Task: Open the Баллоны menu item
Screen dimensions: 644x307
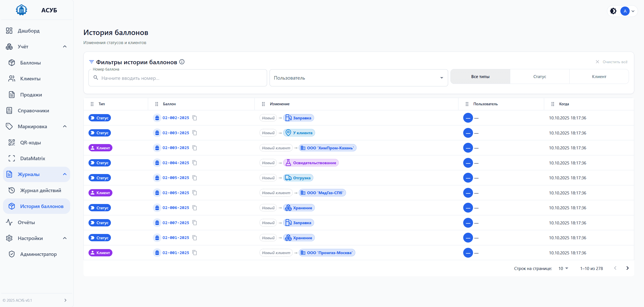Action: [30, 63]
